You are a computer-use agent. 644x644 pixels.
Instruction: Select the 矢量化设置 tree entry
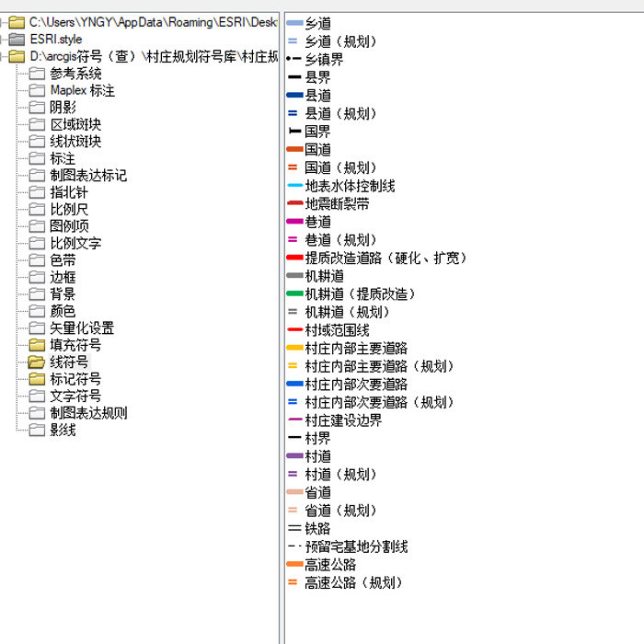pos(82,328)
